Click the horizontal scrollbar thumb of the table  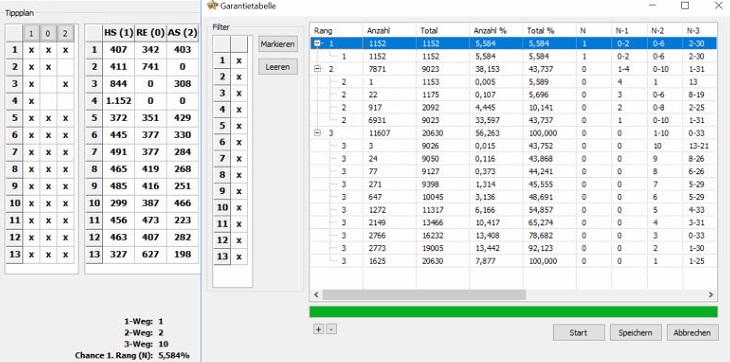pyautogui.click(x=424, y=295)
